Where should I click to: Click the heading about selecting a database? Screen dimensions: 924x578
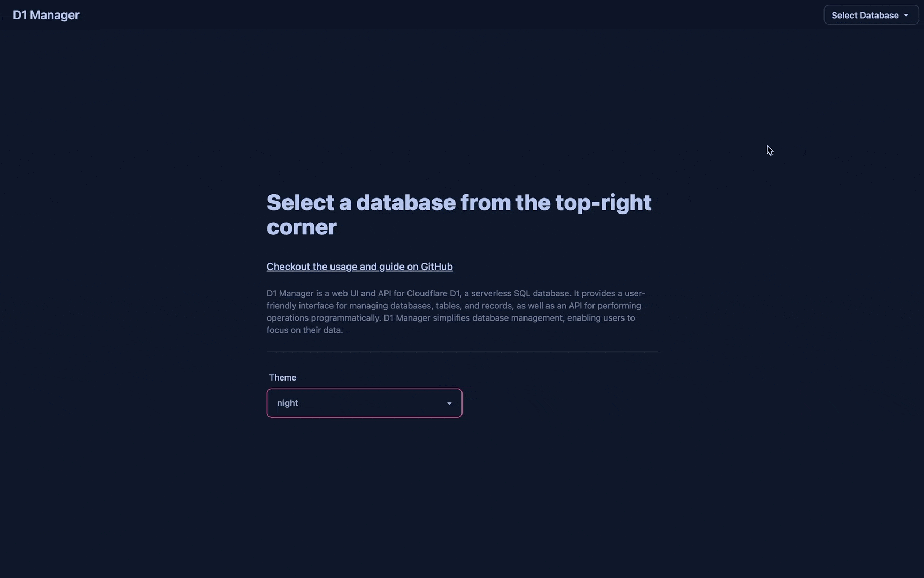tap(459, 214)
